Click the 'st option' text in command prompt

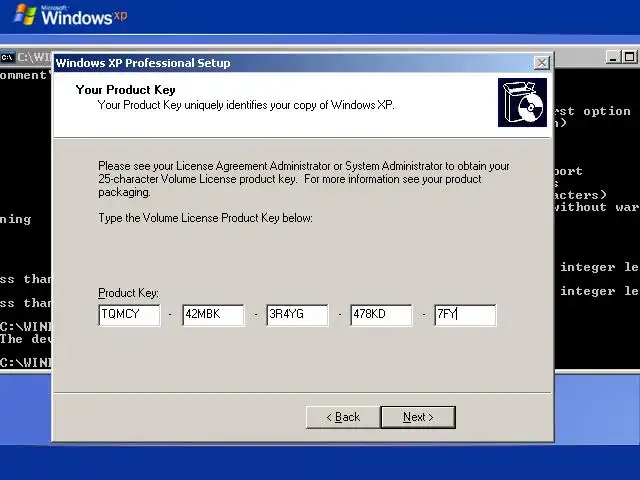(x=592, y=111)
